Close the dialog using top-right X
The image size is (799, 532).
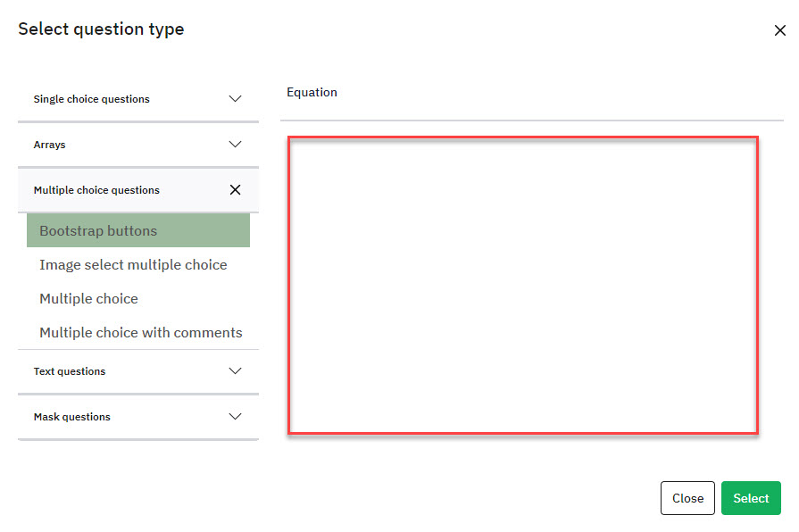click(x=779, y=30)
